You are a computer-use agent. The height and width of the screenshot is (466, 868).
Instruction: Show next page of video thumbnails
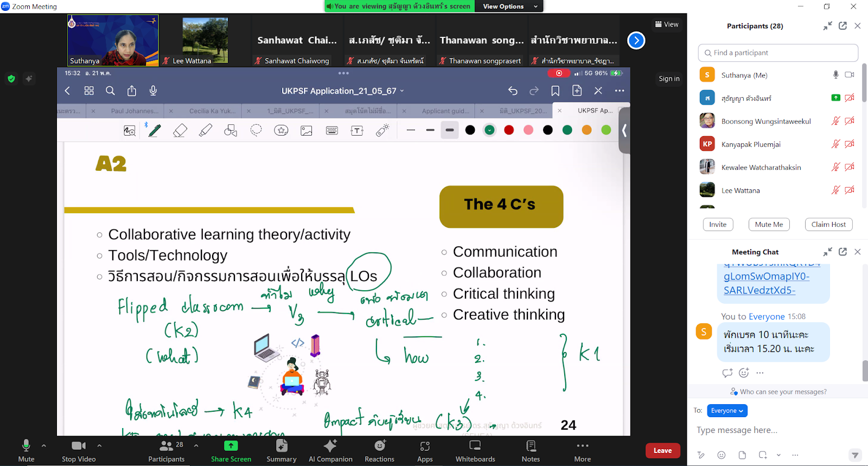click(x=636, y=40)
